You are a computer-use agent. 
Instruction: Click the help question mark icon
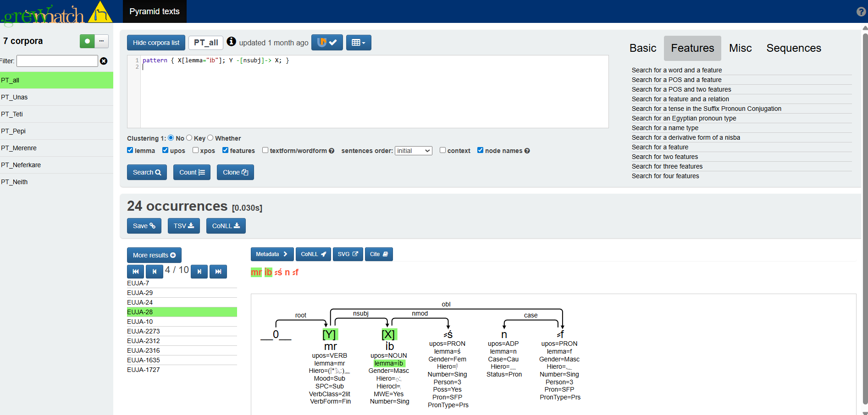click(861, 12)
